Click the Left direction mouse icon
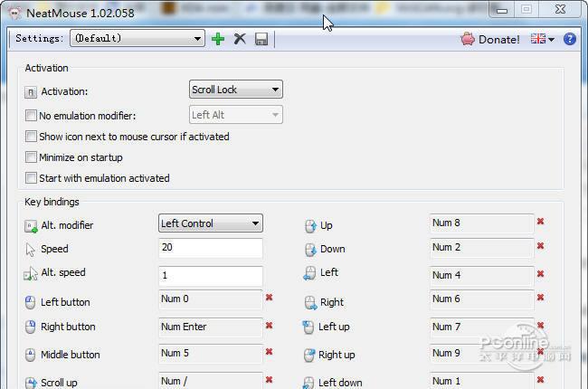The image size is (588, 389). click(x=309, y=273)
